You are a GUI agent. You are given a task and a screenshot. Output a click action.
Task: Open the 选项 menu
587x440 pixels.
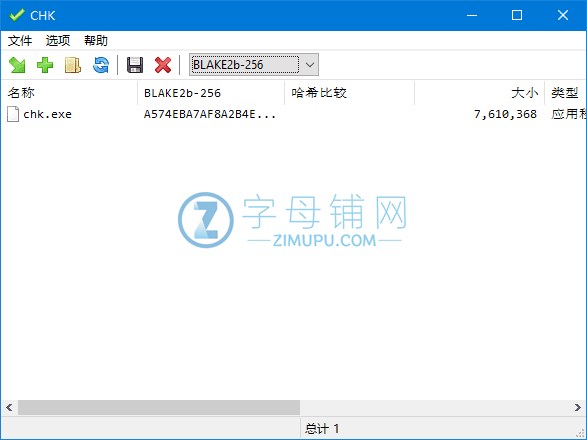pyautogui.click(x=58, y=40)
